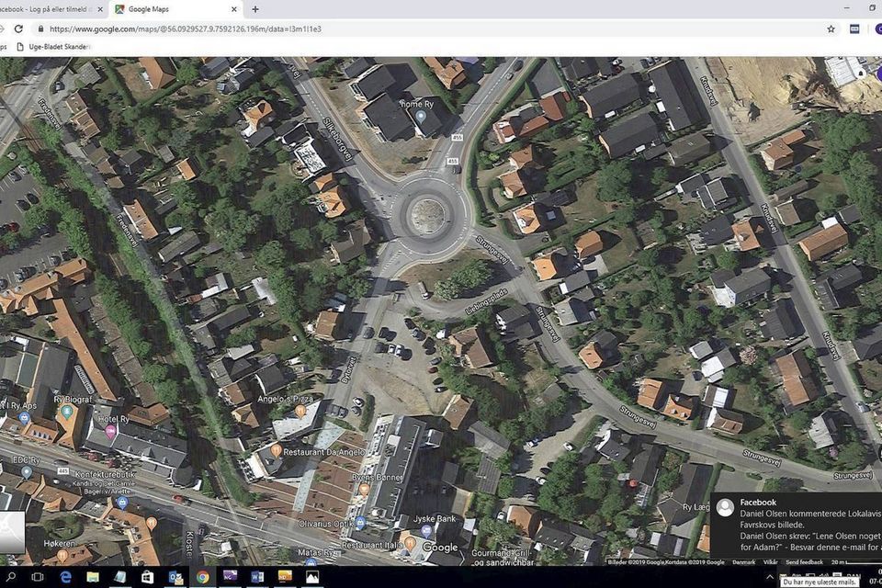Launch Microsoft Edge from taskbar

pos(65,577)
